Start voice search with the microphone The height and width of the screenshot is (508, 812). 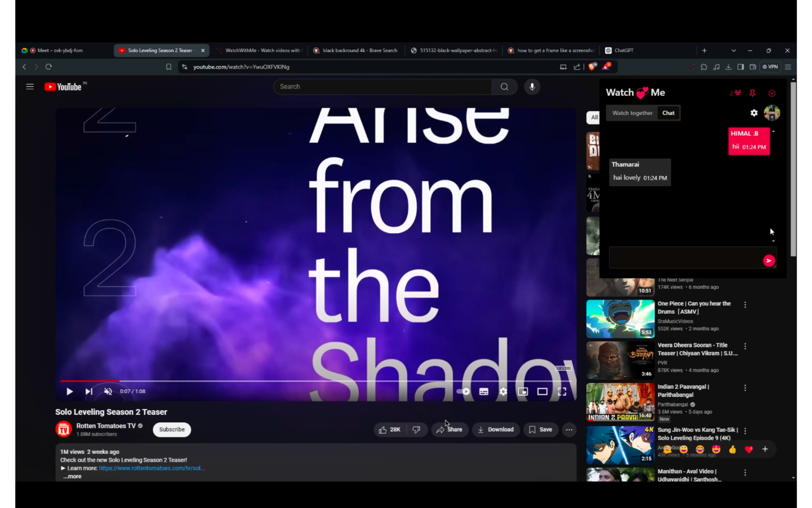(x=532, y=86)
